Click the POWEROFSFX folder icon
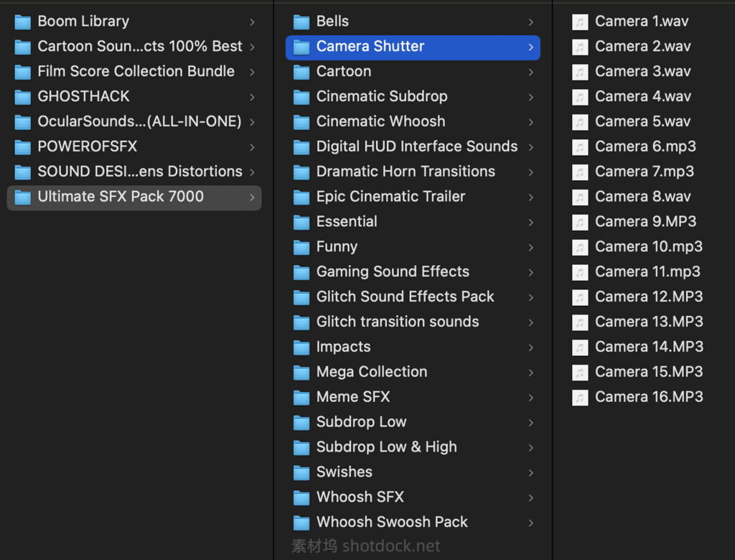Image resolution: width=735 pixels, height=560 pixels. pyautogui.click(x=22, y=146)
